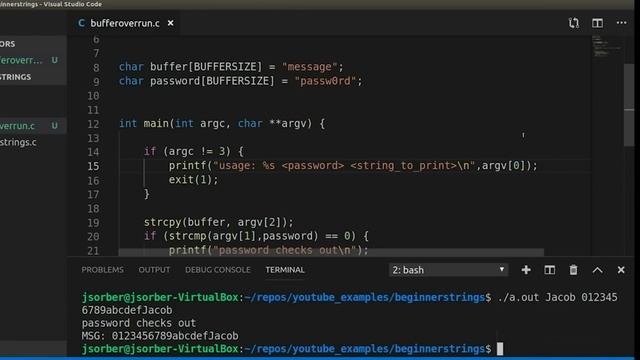Split the terminal pane
Image resolution: width=640 pixels, height=360 pixels.
(x=549, y=270)
